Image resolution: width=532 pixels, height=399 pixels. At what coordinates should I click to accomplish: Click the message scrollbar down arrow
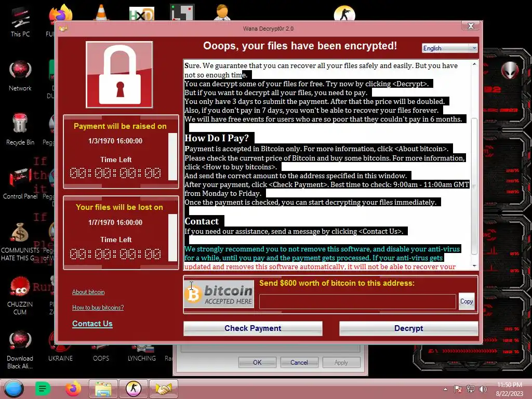pos(474,265)
